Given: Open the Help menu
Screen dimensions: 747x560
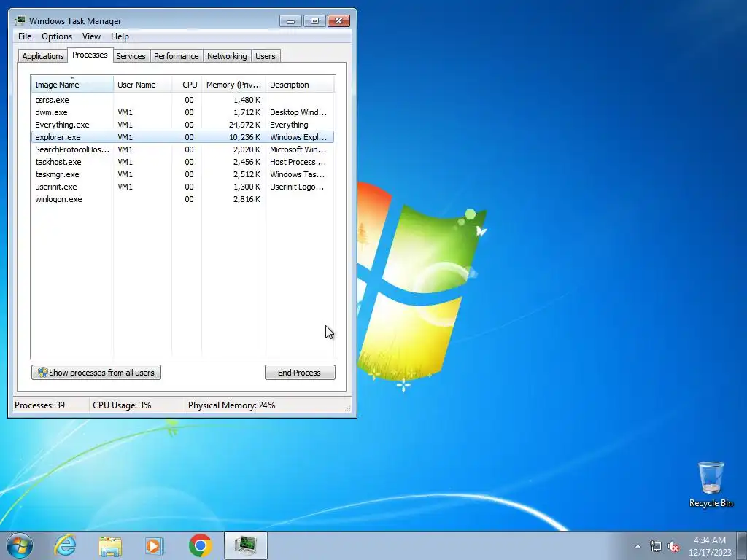Looking at the screenshot, I should (120, 36).
